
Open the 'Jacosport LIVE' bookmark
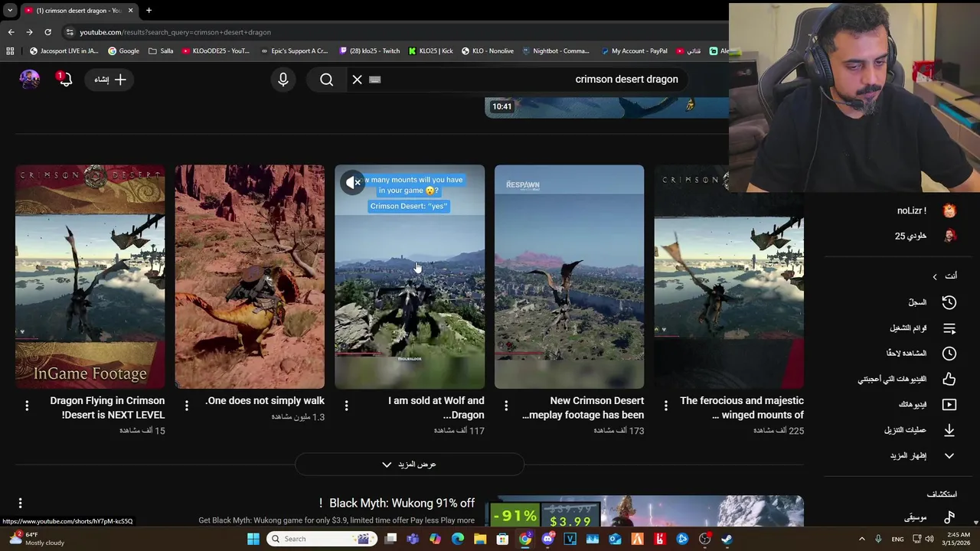pyautogui.click(x=64, y=51)
